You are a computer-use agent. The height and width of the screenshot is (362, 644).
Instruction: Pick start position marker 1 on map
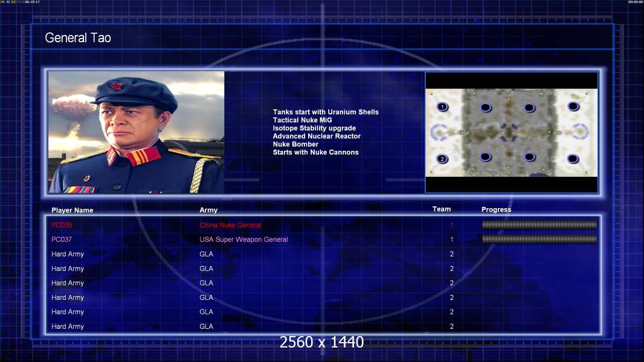click(442, 107)
